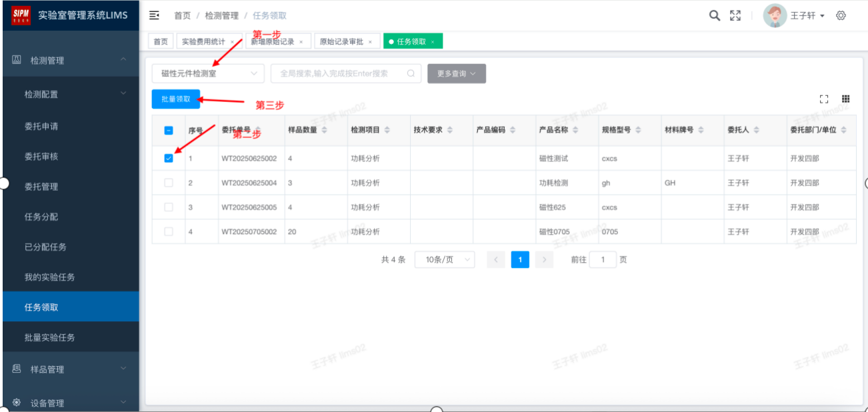Open the column settings grid icon
The height and width of the screenshot is (412, 868).
[x=845, y=99]
